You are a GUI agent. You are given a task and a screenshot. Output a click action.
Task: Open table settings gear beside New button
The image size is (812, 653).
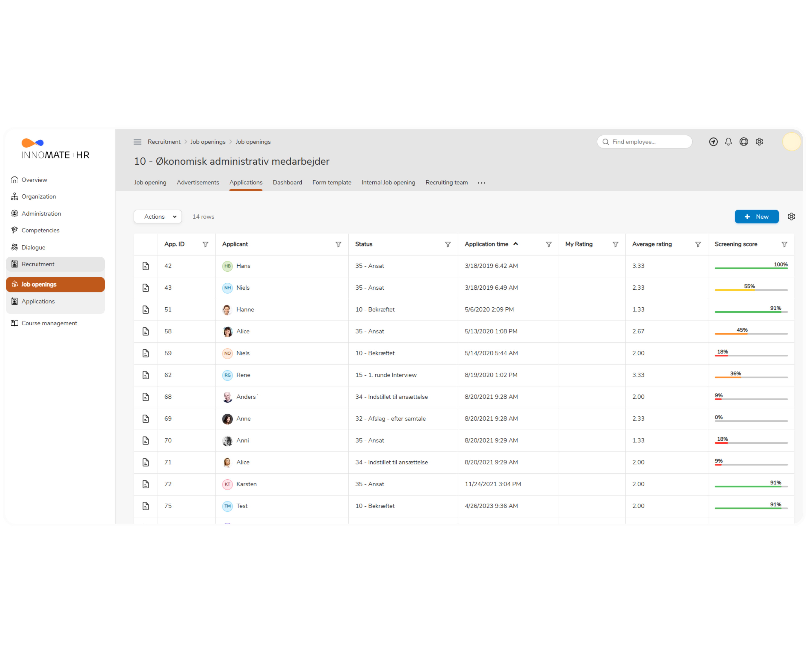(791, 217)
